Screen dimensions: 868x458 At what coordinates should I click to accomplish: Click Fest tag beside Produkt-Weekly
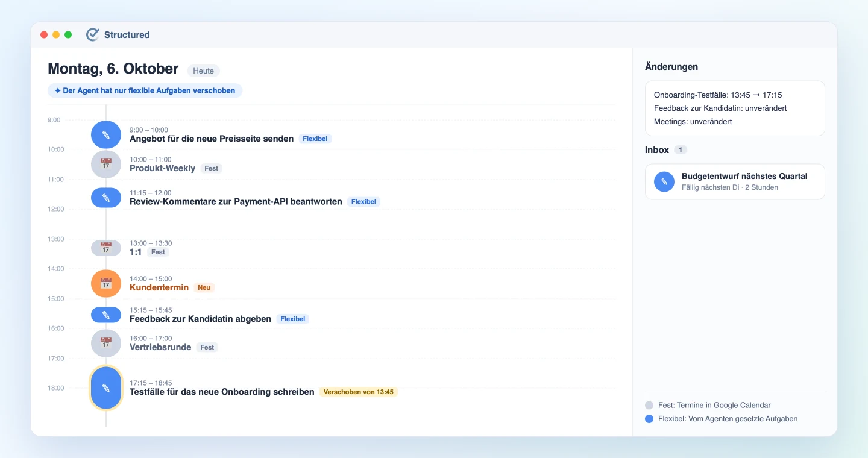tap(211, 168)
